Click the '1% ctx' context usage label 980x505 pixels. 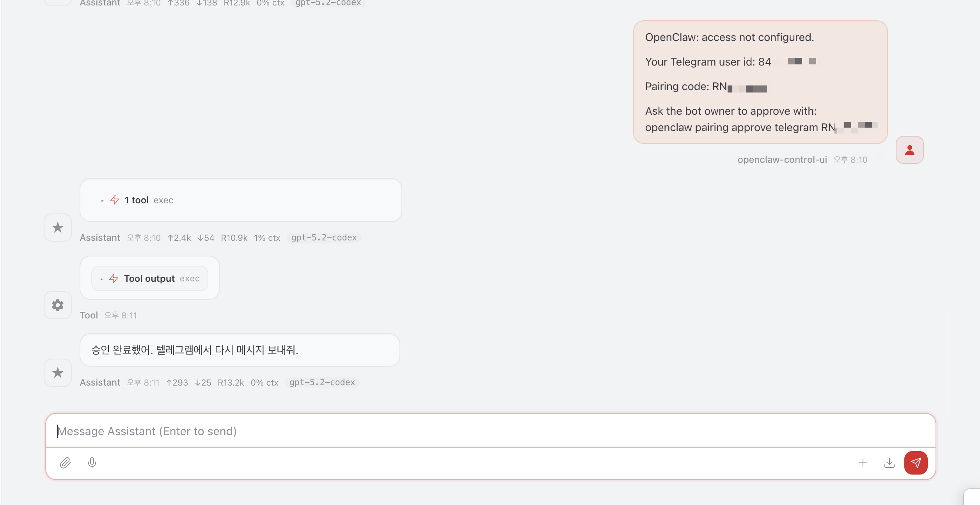267,238
